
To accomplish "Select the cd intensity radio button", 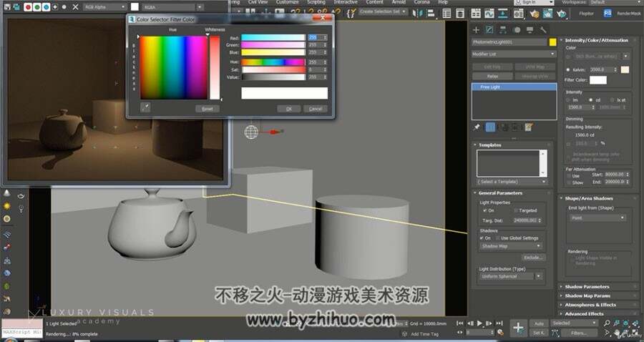I will [590, 99].
